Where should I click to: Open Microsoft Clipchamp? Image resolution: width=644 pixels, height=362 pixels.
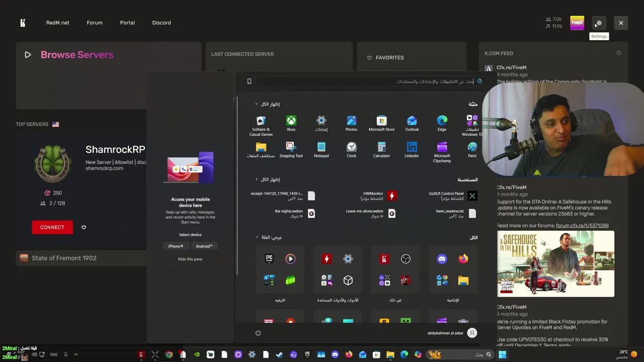(442, 152)
